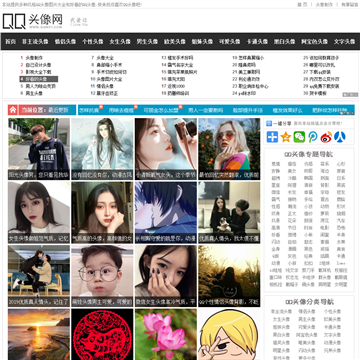Share via the Tencent Weibo icon
The image size is (360, 360).
(313, 137)
